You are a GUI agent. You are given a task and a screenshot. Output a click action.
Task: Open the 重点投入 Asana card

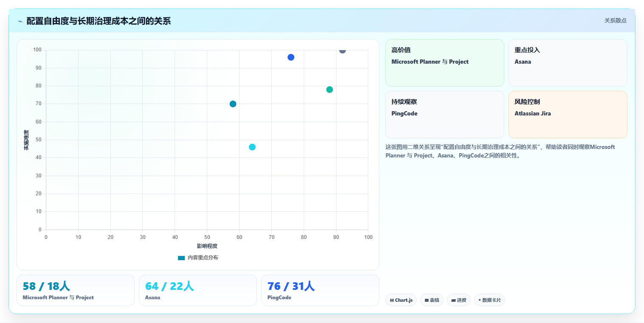coord(568,63)
